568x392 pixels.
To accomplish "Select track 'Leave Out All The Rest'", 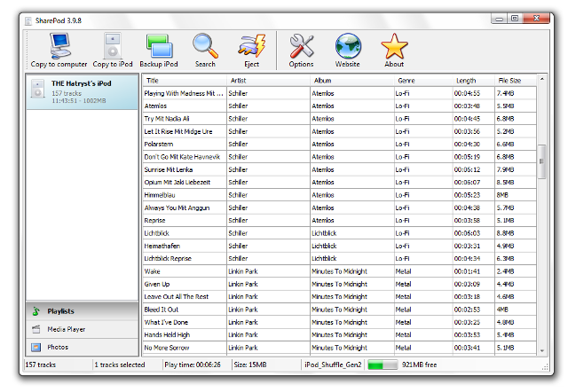I will [340, 297].
